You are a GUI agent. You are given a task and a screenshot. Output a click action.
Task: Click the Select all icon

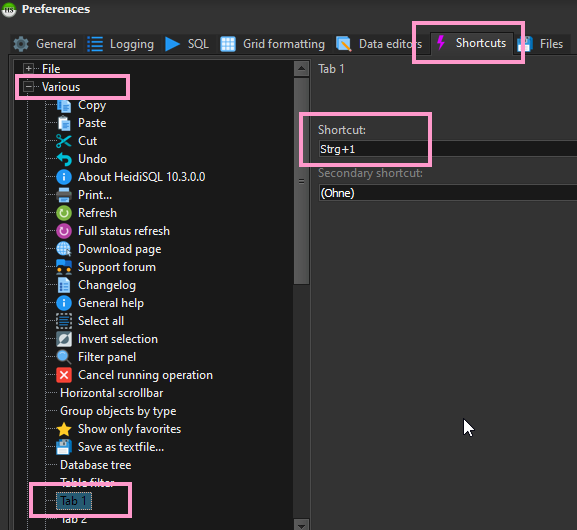[x=64, y=321]
